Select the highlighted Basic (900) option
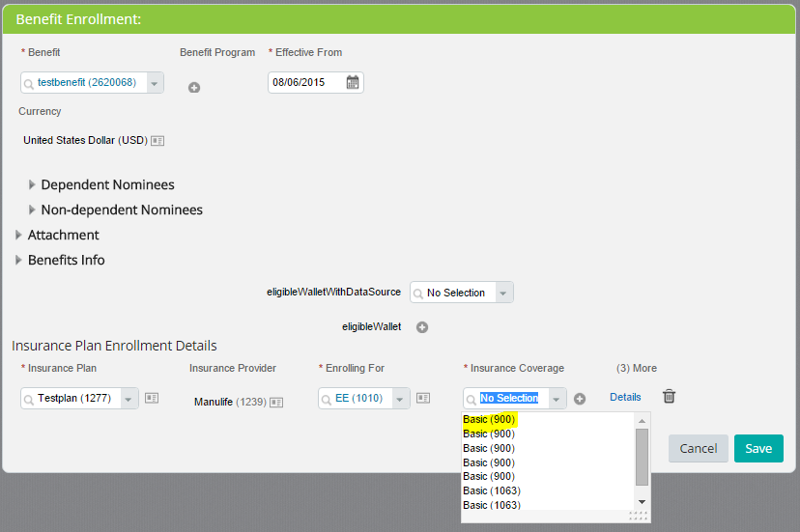 pyautogui.click(x=489, y=420)
